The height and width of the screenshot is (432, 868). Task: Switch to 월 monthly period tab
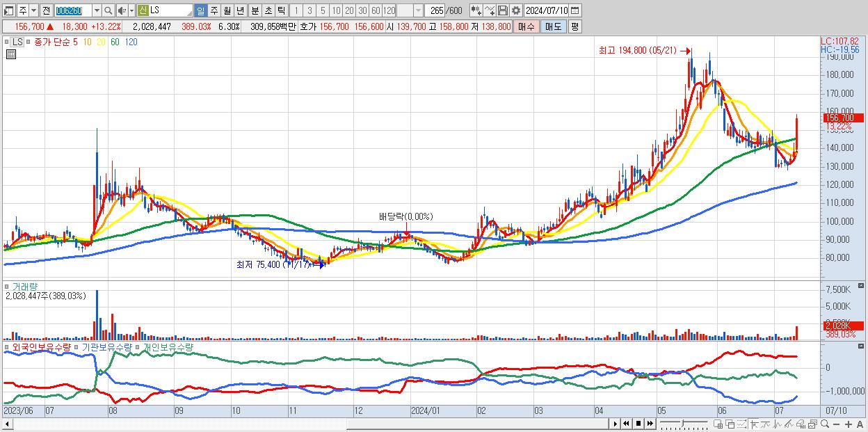tap(227, 10)
